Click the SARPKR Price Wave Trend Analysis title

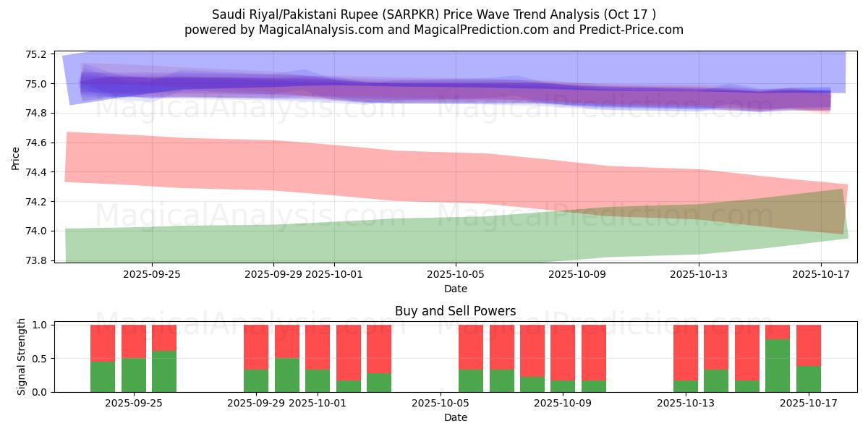pos(434,14)
